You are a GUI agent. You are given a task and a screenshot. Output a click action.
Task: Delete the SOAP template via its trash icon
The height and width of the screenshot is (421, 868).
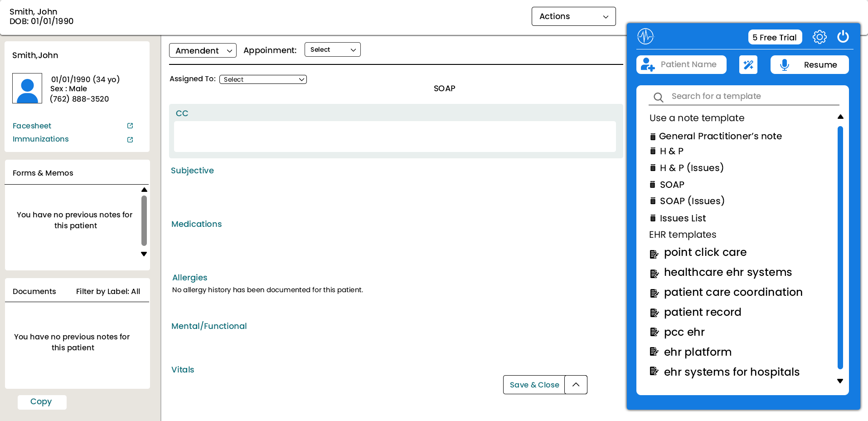(x=653, y=184)
